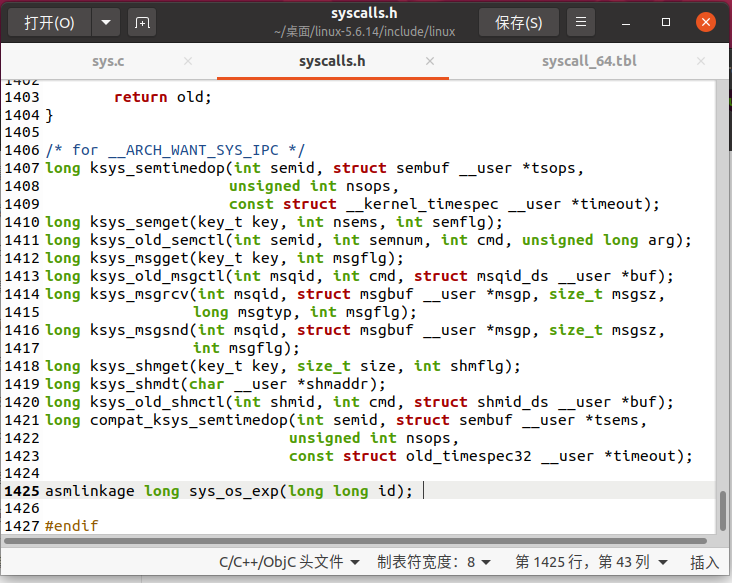732x583 pixels.
Task: Switch to the sys.c tab
Action: 108,61
